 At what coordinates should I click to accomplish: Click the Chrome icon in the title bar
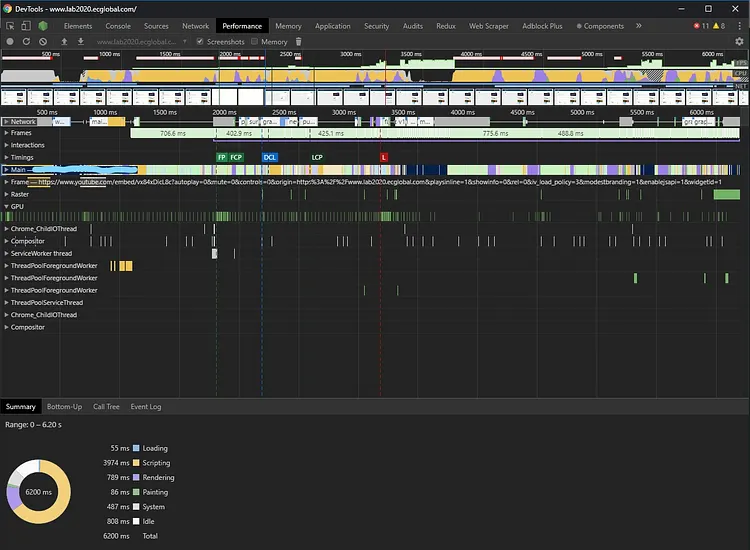pos(7,9)
